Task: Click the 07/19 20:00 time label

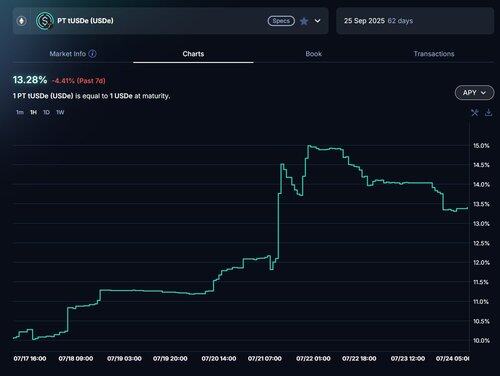Action: tap(170, 359)
